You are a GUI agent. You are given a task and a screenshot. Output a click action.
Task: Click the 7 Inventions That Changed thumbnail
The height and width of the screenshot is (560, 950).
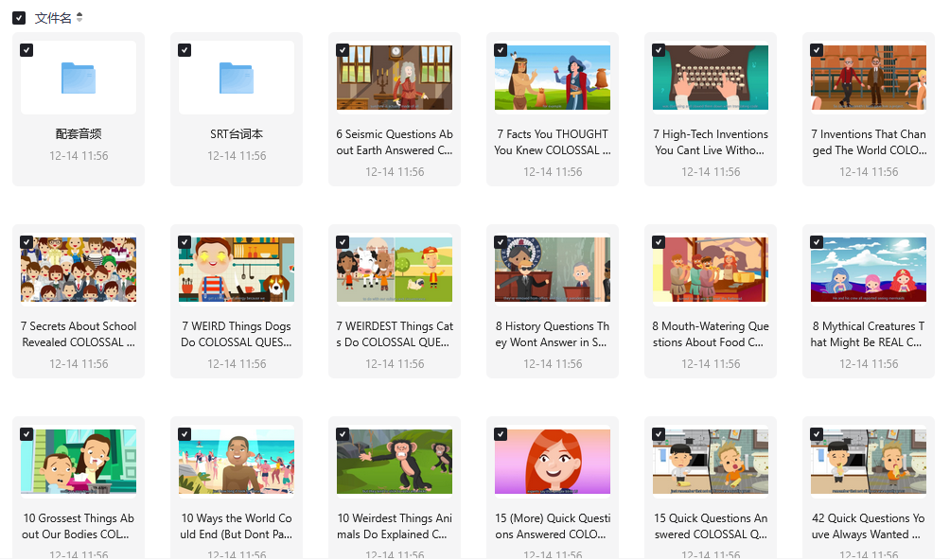pos(869,78)
